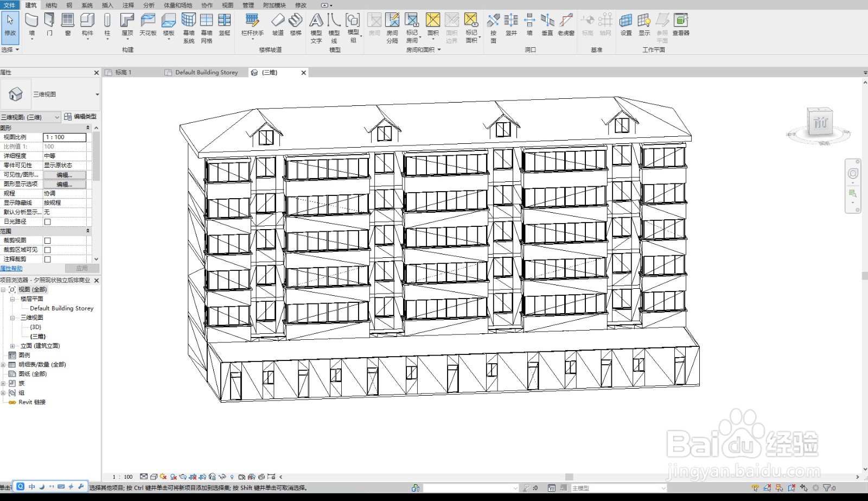Viewport: 868px width, 501px height.
Task: Open the 查看器 work plane viewer
Action: [x=681, y=26]
